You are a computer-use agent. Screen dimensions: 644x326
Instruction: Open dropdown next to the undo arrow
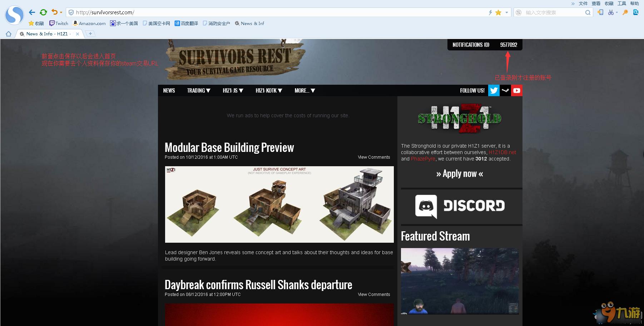click(x=61, y=13)
